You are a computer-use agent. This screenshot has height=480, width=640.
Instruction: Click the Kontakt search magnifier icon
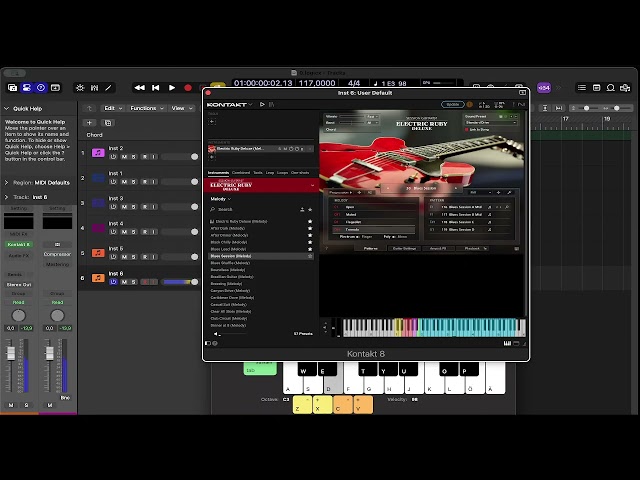point(213,209)
